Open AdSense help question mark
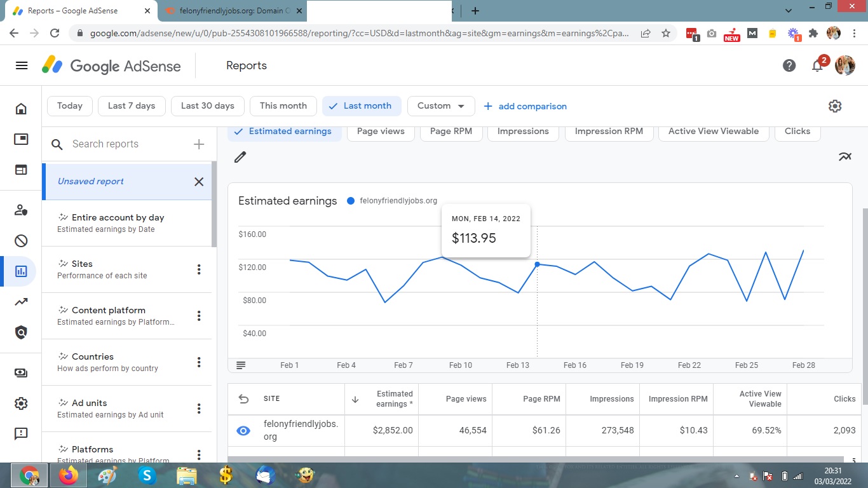 tap(789, 65)
